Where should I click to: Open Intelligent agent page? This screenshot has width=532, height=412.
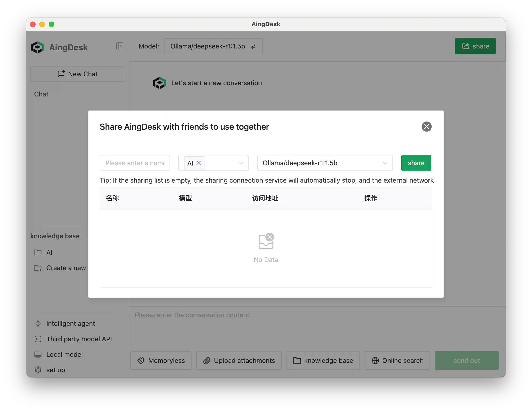tap(70, 324)
